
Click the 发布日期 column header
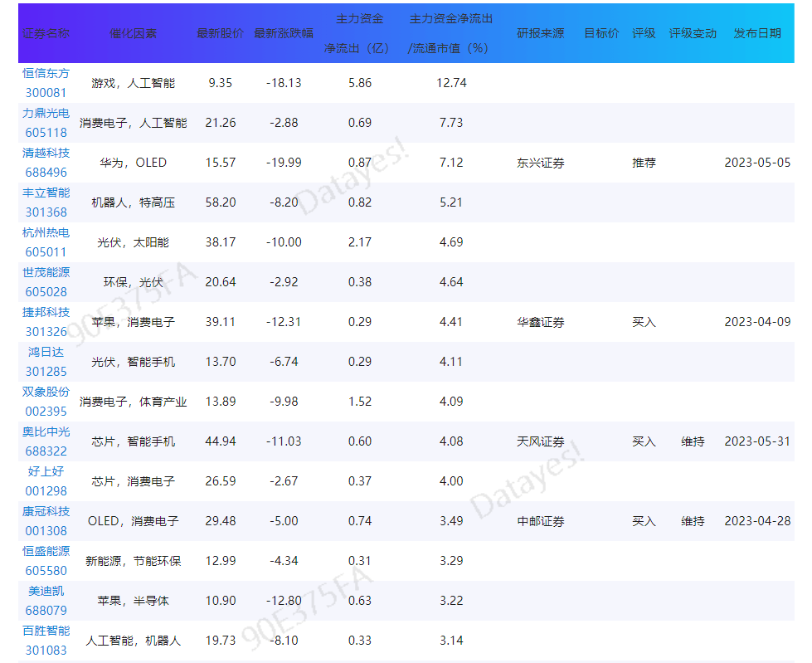tap(757, 34)
